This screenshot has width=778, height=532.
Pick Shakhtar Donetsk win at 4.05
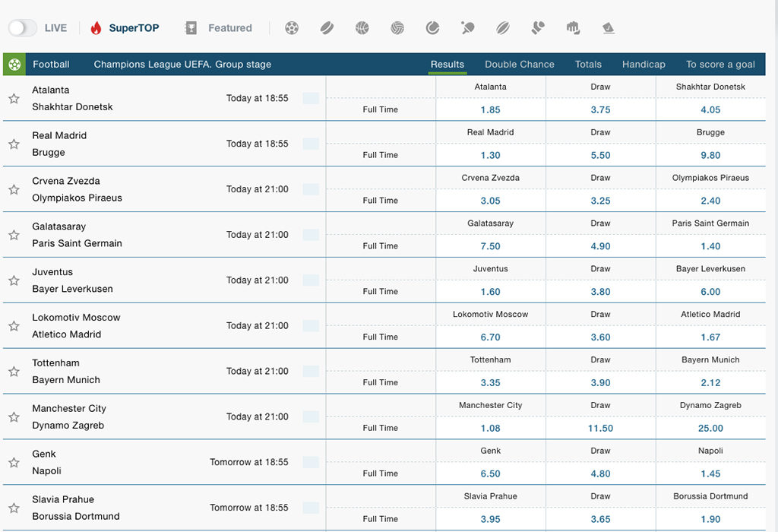coord(710,109)
